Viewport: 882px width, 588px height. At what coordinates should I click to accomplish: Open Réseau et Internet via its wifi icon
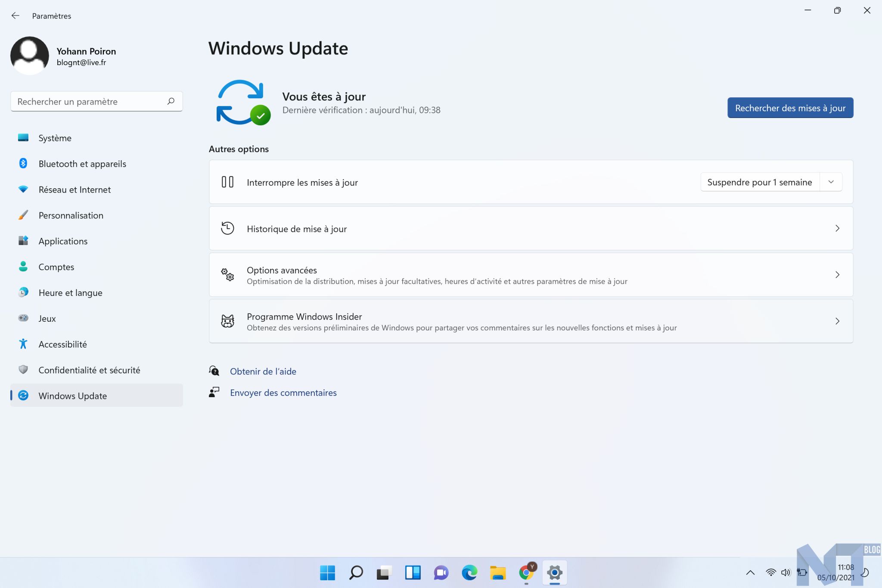click(x=23, y=190)
